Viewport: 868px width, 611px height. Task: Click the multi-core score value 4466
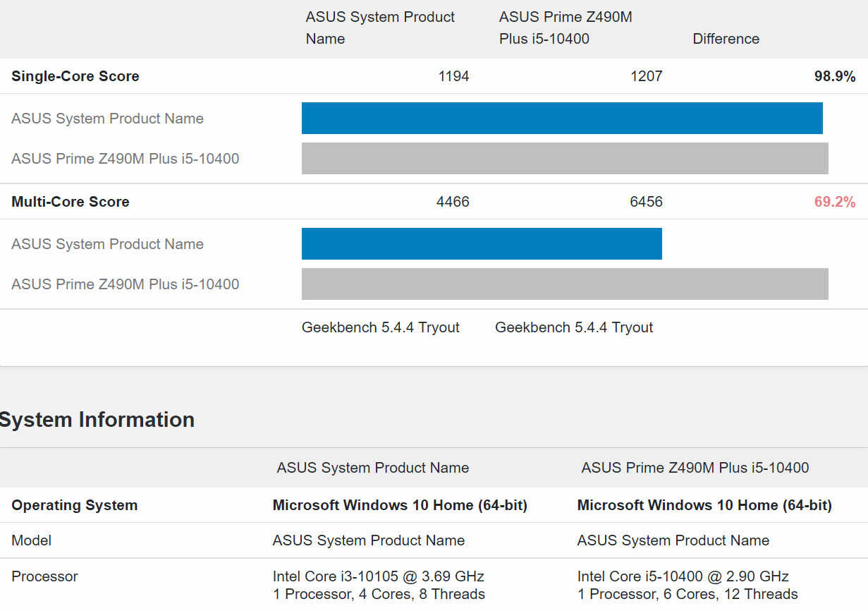(x=453, y=202)
